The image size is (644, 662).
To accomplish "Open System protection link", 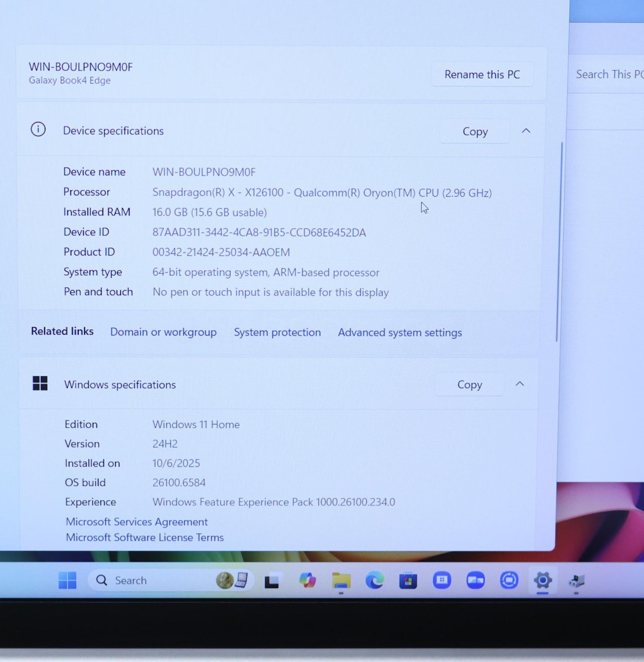I will pos(277,333).
